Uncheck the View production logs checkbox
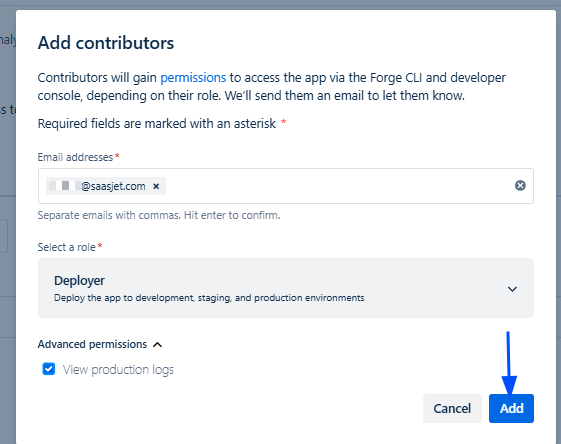The height and width of the screenshot is (444, 561). click(x=49, y=369)
